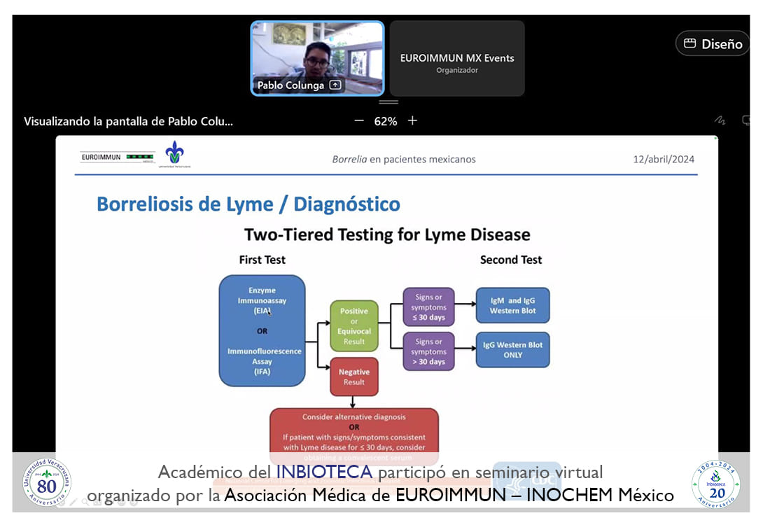Click the Universidad Veracruzana 80 Aniversario badge

pyautogui.click(x=47, y=483)
